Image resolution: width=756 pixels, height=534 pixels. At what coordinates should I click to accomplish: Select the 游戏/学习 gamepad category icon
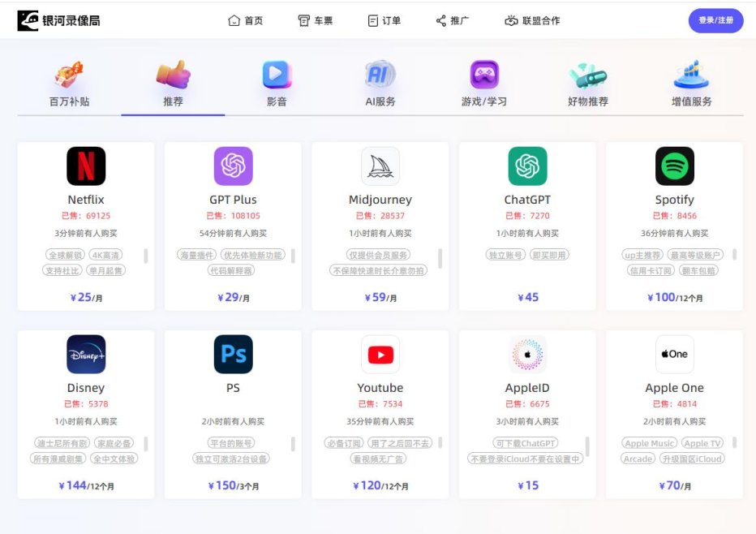click(484, 75)
